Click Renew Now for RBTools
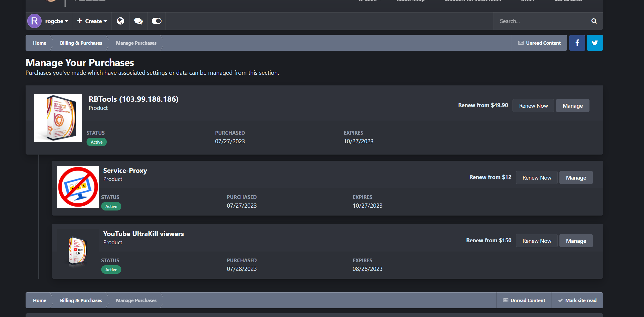 [533, 106]
